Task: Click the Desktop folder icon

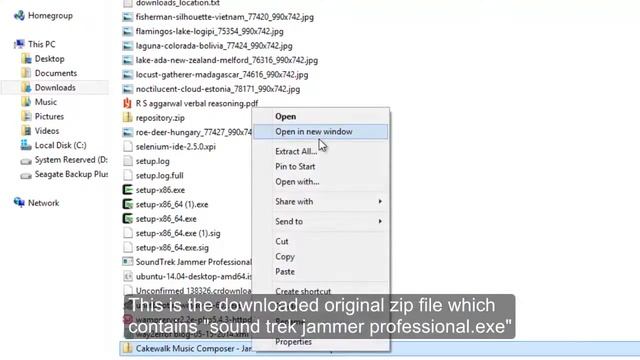Action: 26,59
